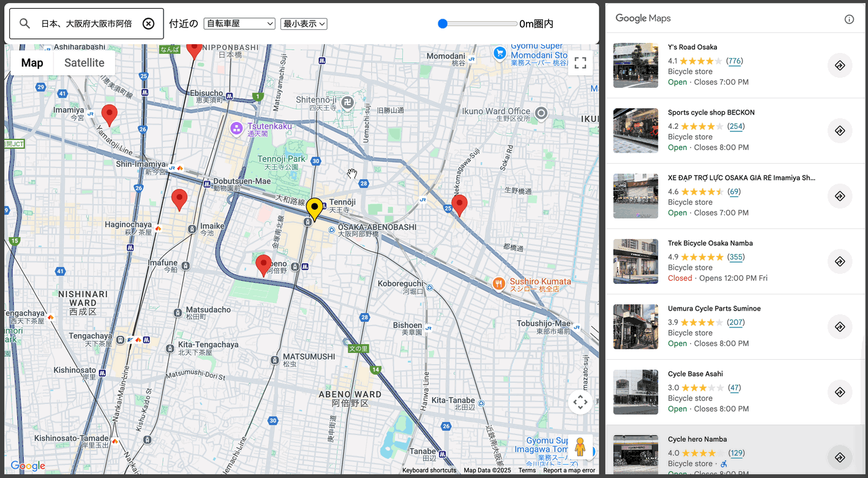The width and height of the screenshot is (868, 478).
Task: Get directions to Uemura Cycle Parts Suminoe
Action: pyautogui.click(x=840, y=327)
